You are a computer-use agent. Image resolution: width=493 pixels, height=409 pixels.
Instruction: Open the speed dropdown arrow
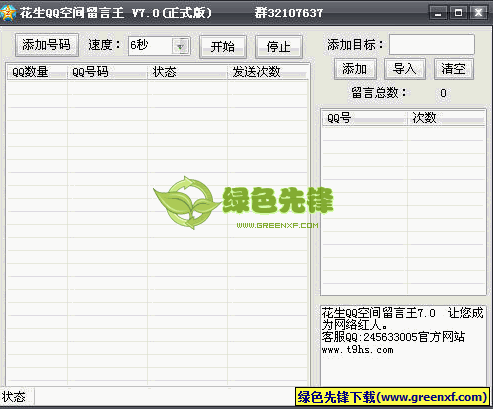[180, 46]
